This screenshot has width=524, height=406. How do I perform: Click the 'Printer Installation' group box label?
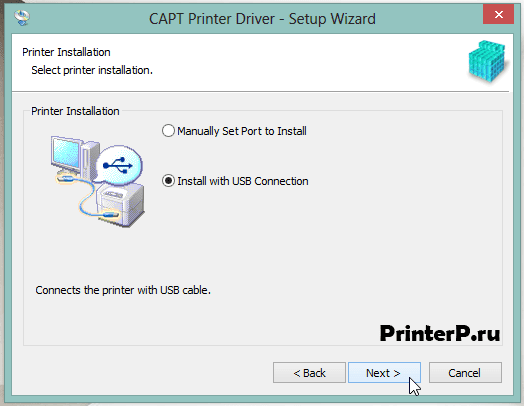click(x=75, y=111)
